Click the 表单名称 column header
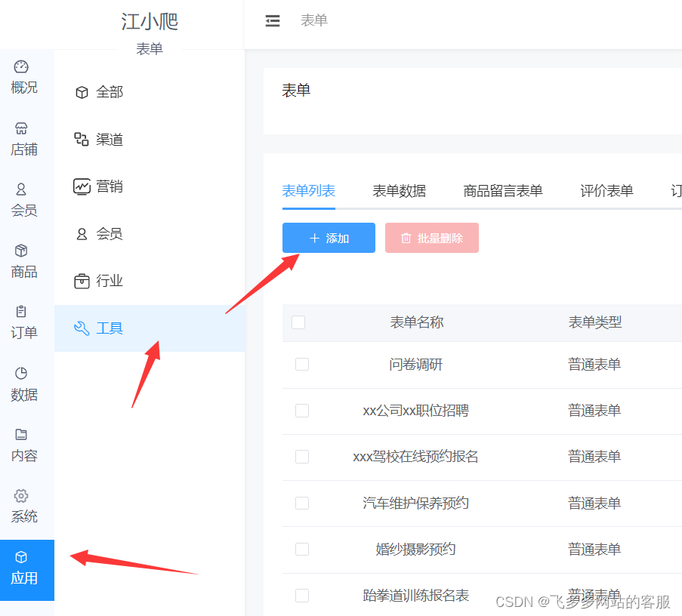Image resolution: width=682 pixels, height=616 pixels. coord(417,322)
